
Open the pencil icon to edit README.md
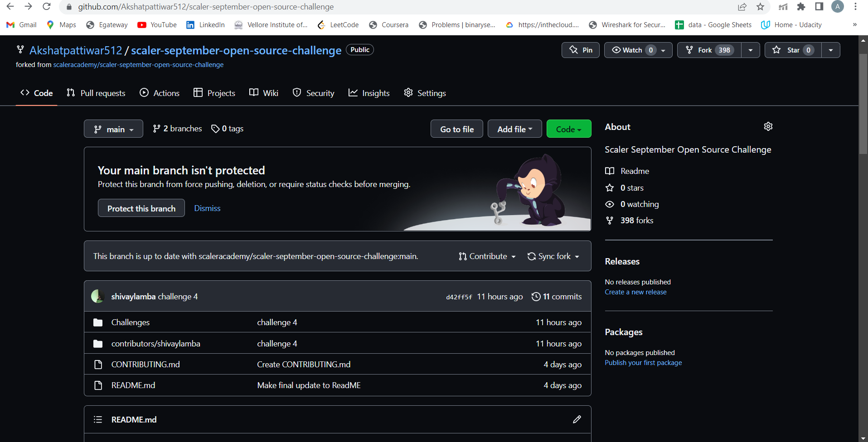click(576, 419)
